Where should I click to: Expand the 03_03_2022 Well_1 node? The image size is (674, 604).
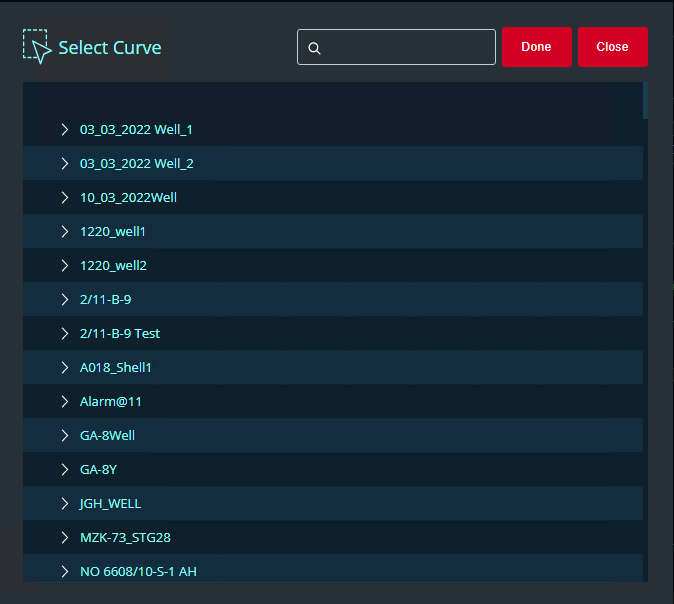tap(65, 130)
